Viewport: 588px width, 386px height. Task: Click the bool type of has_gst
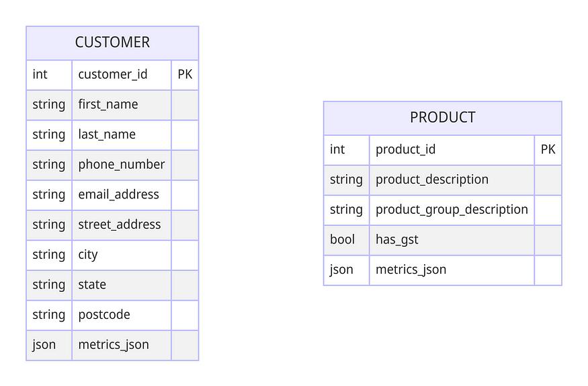coord(342,239)
